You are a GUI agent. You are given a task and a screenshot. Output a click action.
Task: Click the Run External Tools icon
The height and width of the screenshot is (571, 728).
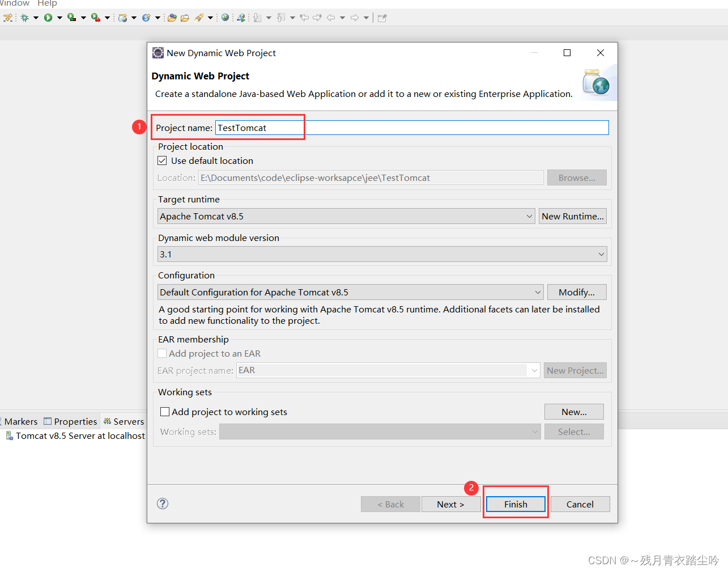pyautogui.click(x=95, y=18)
